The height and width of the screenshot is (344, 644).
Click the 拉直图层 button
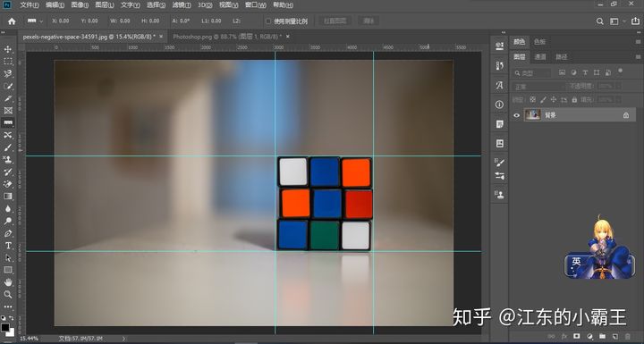point(335,21)
